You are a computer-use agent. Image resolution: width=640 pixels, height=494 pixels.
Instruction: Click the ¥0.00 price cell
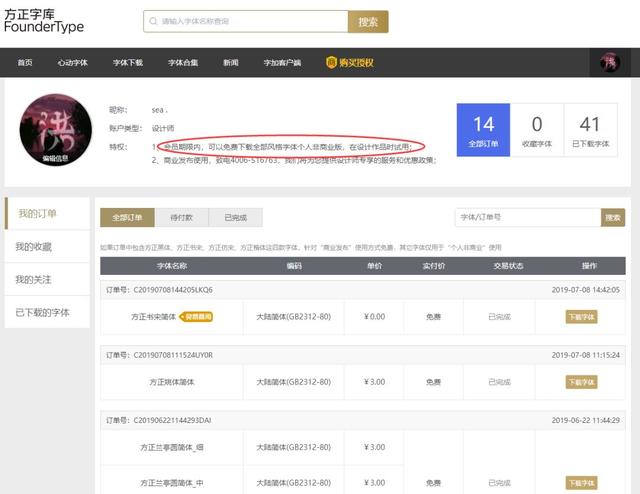pyautogui.click(x=375, y=317)
